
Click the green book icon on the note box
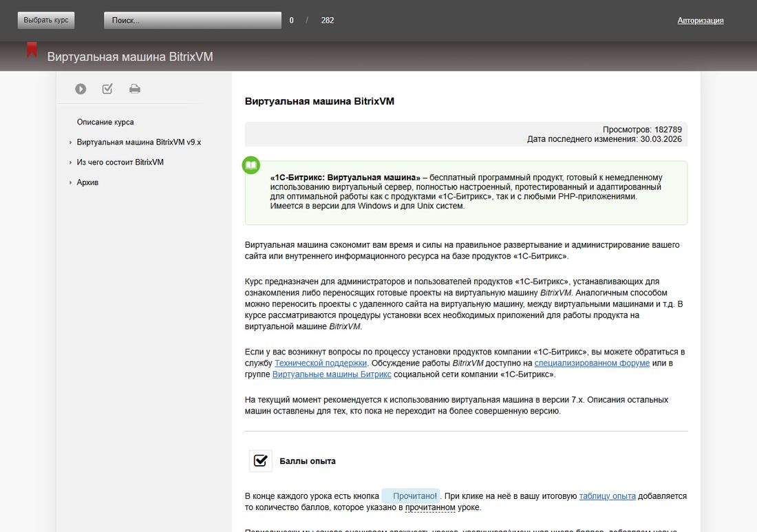tap(251, 165)
